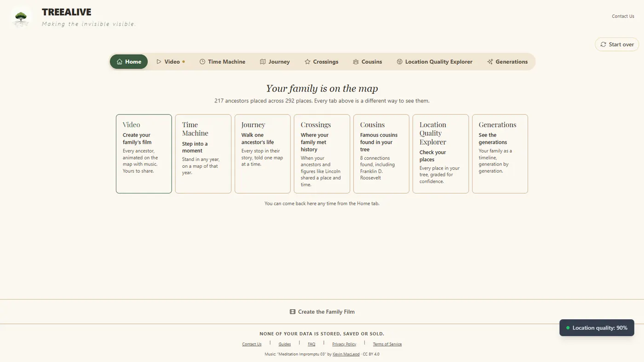The width and height of the screenshot is (644, 362).
Task: Open the Journey card
Action: (x=263, y=154)
